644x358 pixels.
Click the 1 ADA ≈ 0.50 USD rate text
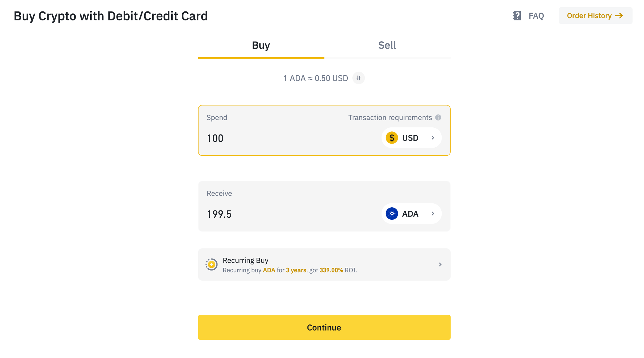[x=316, y=78]
